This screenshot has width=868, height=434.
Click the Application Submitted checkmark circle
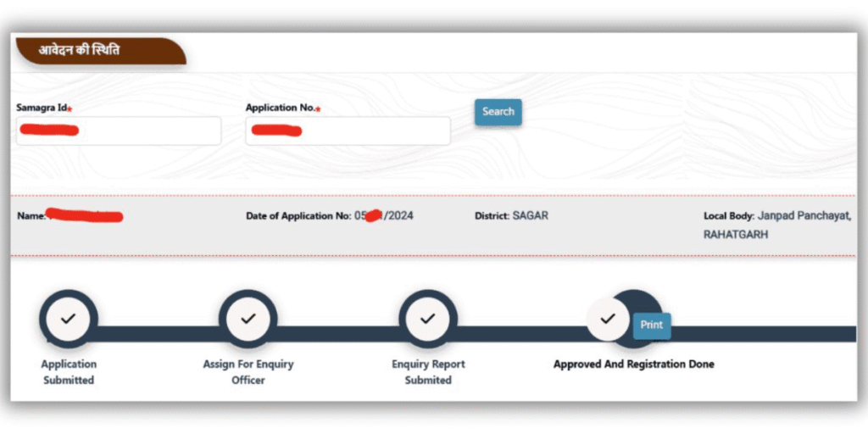coord(68,319)
